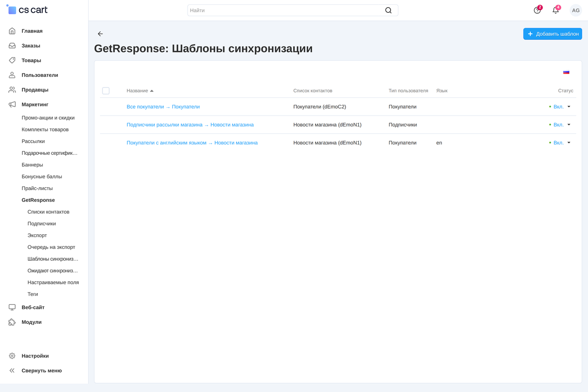
Task: Click the person icon beside Пользователи
Action: [12, 75]
